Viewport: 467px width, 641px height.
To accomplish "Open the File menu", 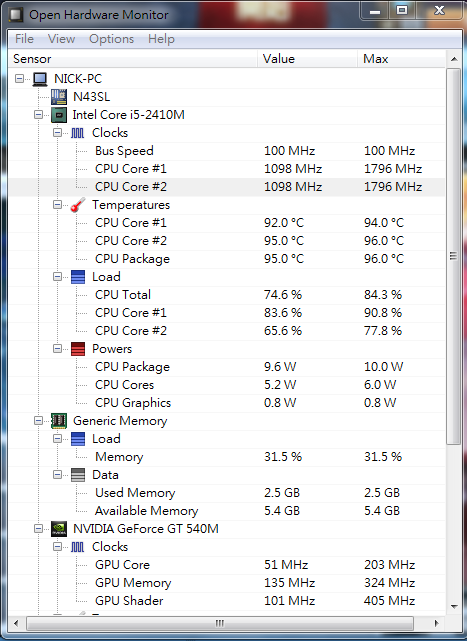I will pos(24,39).
